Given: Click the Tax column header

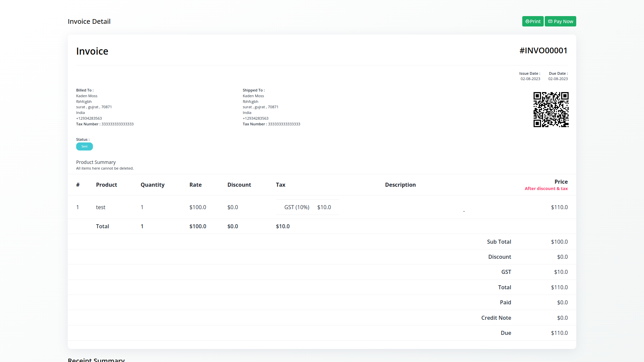Looking at the screenshot, I should (280, 185).
